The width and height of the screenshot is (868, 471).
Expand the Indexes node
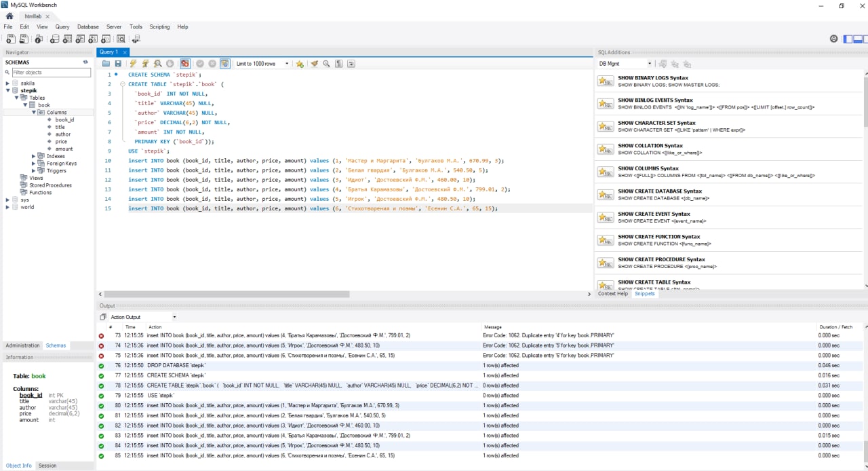tap(34, 156)
